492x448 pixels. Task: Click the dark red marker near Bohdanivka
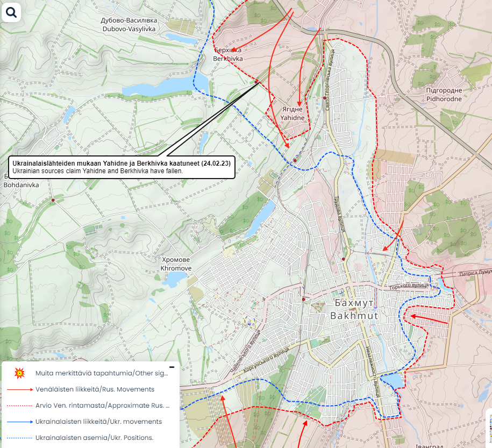[53, 200]
